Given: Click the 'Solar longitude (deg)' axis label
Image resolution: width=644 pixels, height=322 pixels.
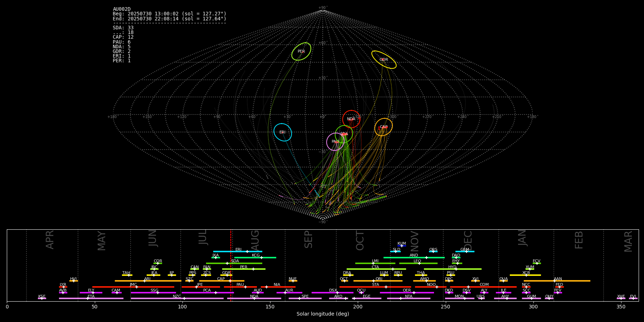Looking at the screenshot, I should [323, 314].
